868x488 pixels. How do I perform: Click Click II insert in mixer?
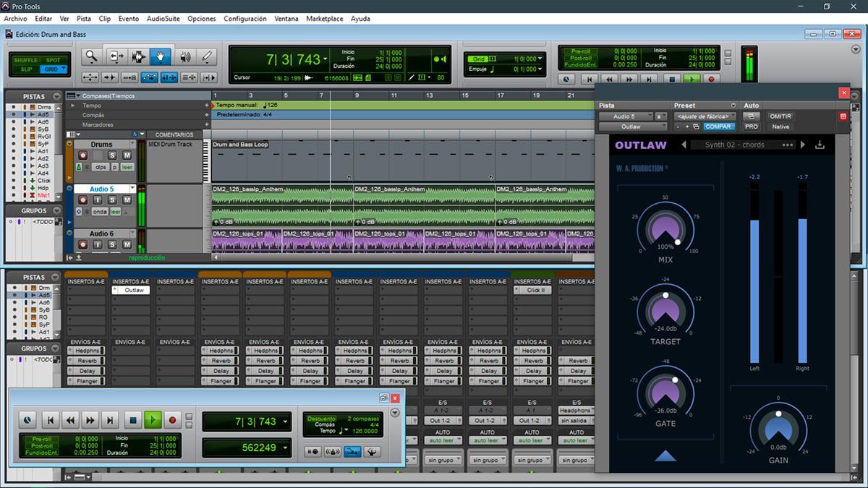pyautogui.click(x=532, y=290)
